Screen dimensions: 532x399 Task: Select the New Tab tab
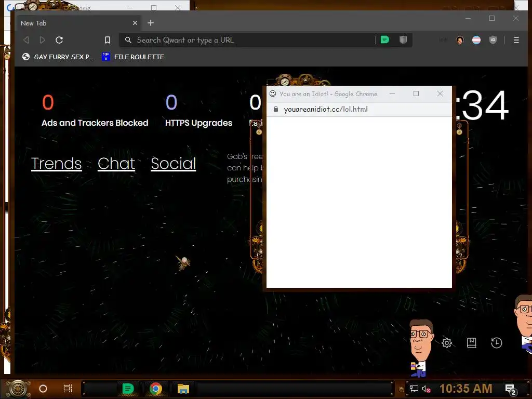[79, 23]
